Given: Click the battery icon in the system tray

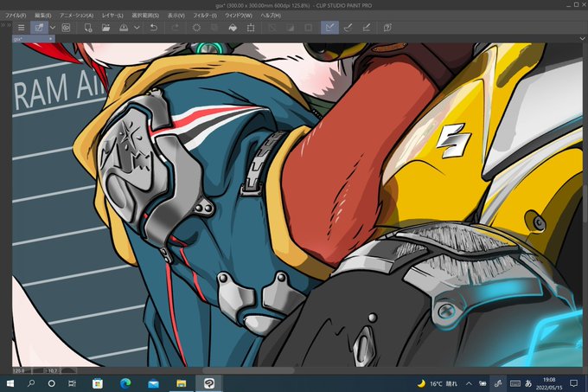Looking at the screenshot, I should coord(483,383).
